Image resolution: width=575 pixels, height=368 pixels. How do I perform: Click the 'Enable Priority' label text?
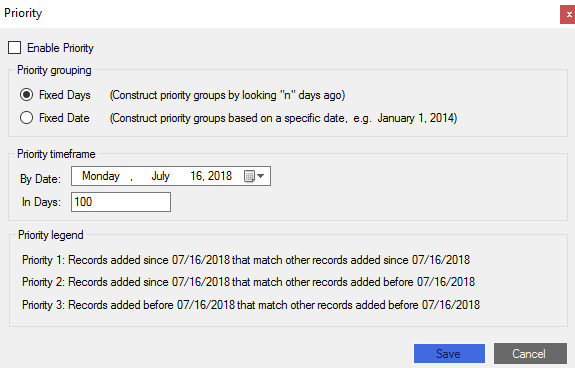pyautogui.click(x=61, y=48)
